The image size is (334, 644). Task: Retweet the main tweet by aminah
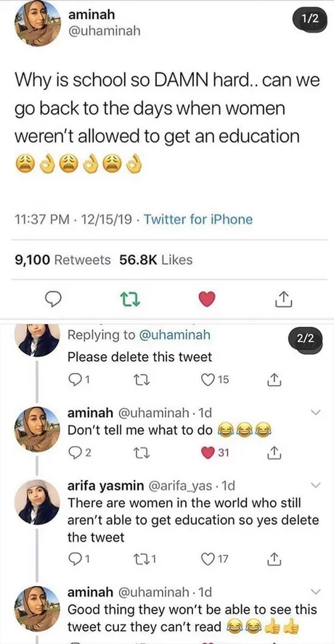tap(132, 300)
